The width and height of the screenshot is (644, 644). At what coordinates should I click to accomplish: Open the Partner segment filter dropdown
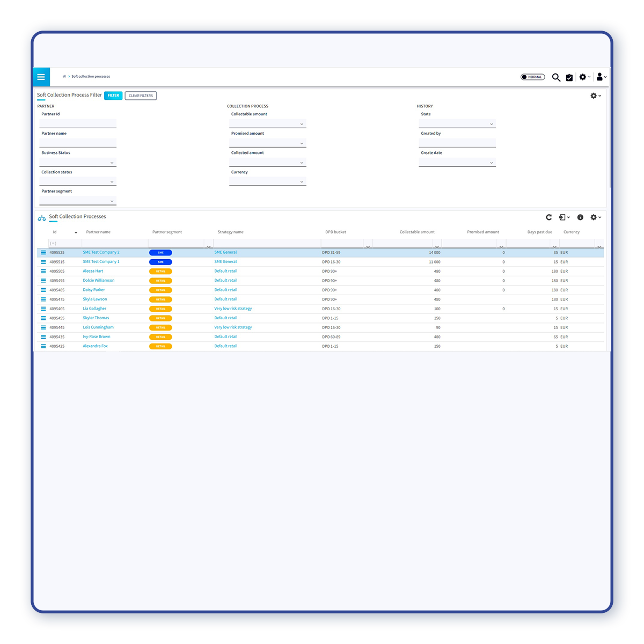(78, 201)
